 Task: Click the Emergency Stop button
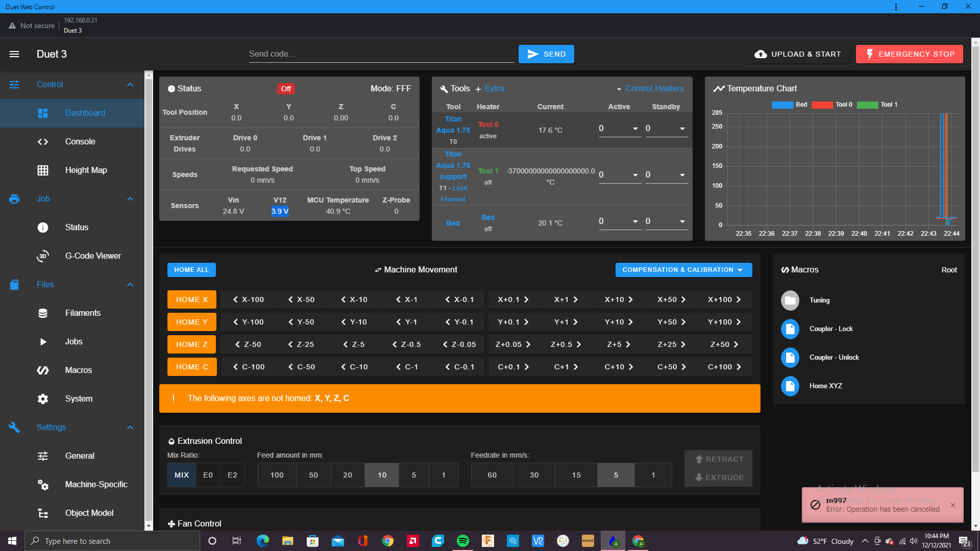[x=910, y=54]
